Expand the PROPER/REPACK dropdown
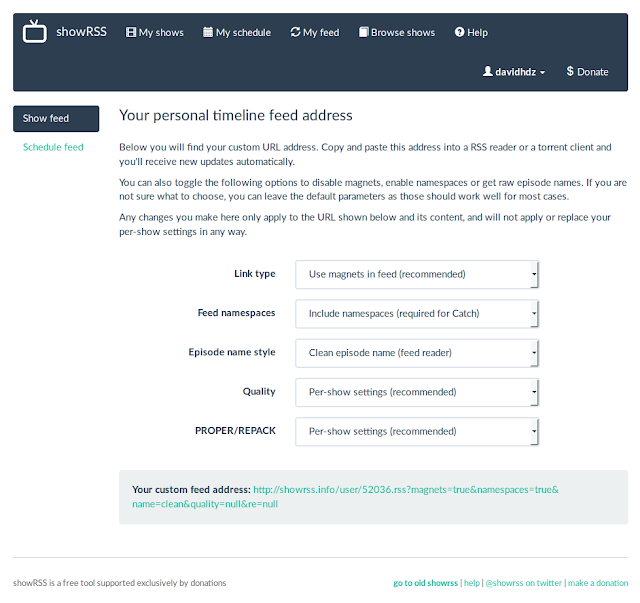This screenshot has height=603, width=640. [x=417, y=431]
